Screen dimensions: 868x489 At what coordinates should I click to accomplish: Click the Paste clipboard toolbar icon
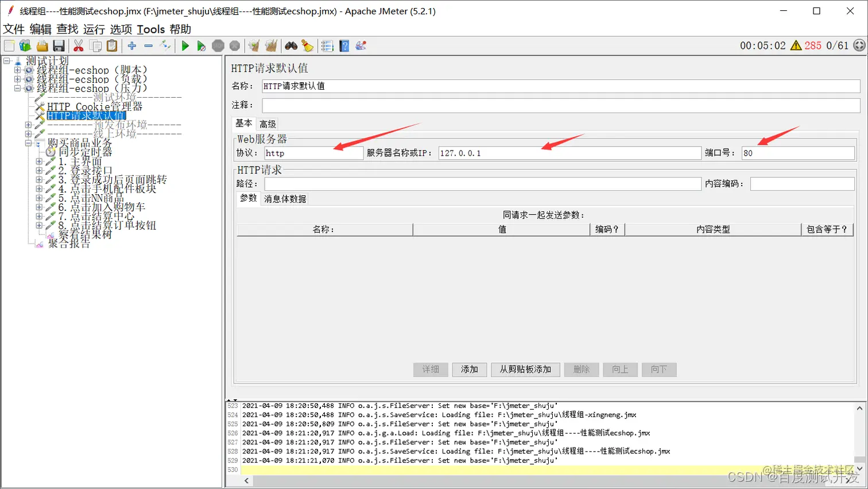[113, 46]
